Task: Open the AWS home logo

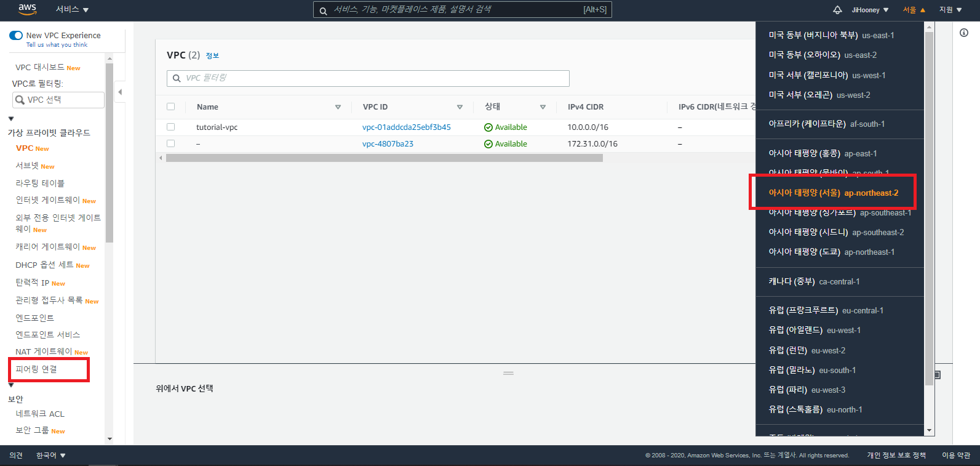Action: (x=27, y=9)
